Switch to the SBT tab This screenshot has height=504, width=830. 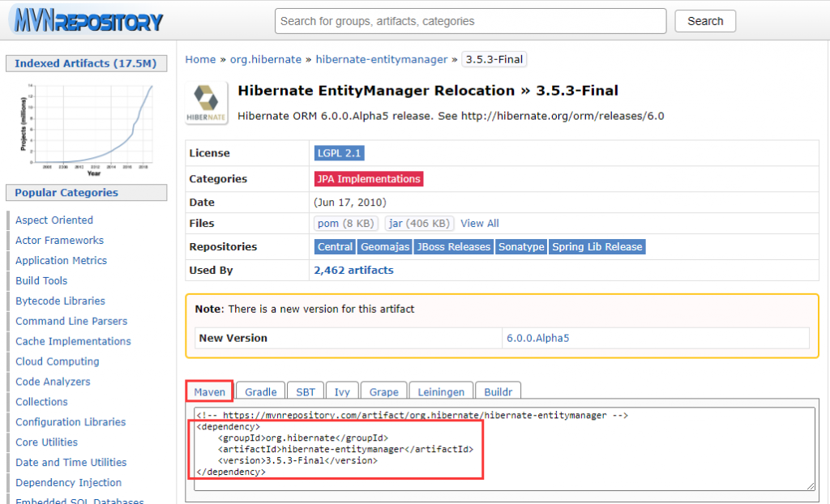coord(306,391)
